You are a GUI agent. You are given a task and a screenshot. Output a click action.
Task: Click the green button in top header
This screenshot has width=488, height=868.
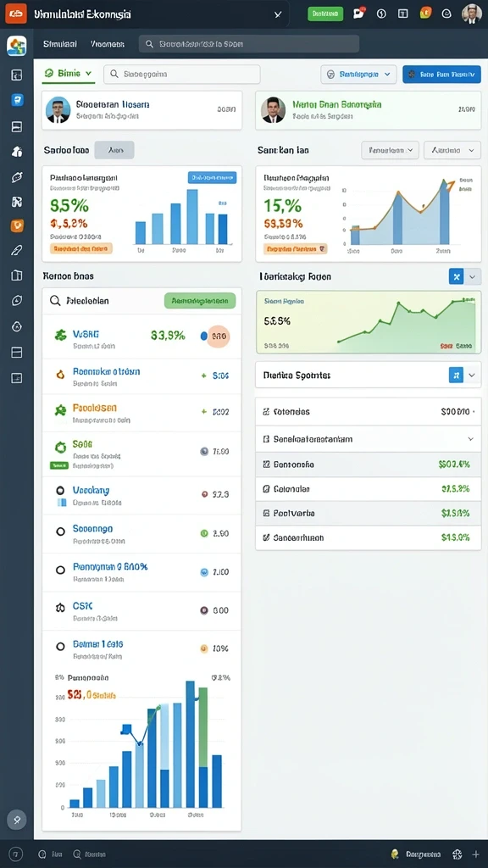[325, 14]
